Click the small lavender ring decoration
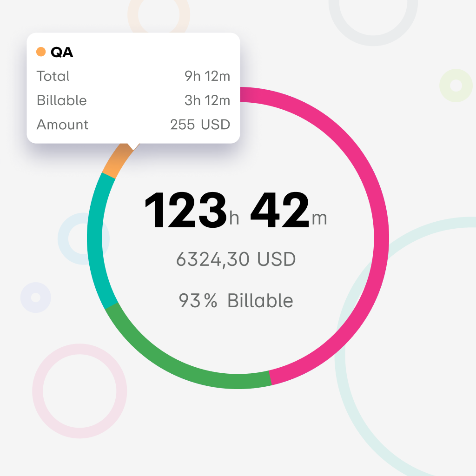Image resolution: width=476 pixels, height=476 pixels. (35, 297)
